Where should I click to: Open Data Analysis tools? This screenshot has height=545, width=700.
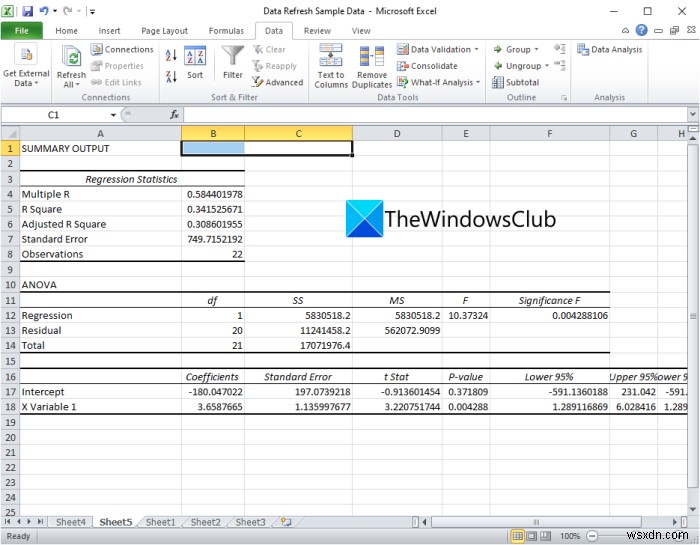point(609,50)
